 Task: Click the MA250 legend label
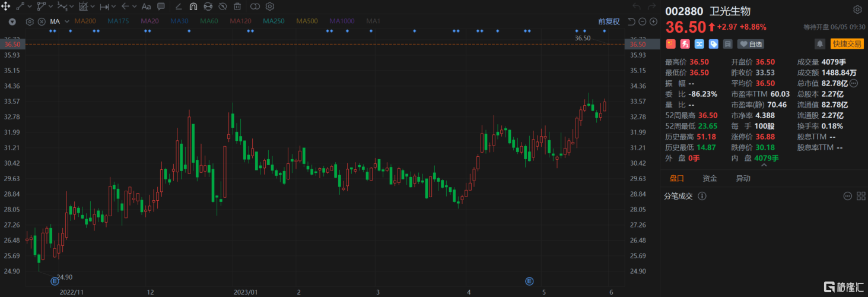point(274,21)
